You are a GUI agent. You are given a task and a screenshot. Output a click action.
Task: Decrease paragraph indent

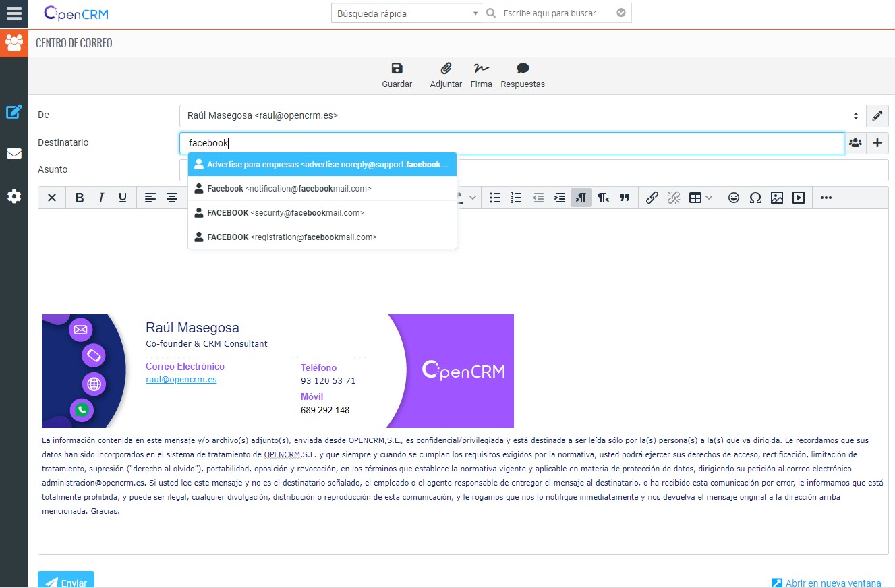pyautogui.click(x=538, y=198)
